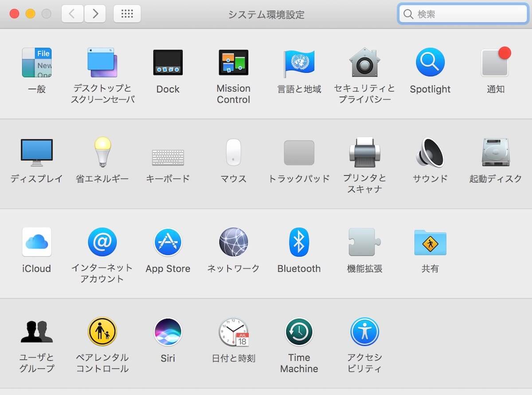Viewport: 532px width, 395px height.
Task: Open Mission Control preferences
Action: (x=234, y=63)
